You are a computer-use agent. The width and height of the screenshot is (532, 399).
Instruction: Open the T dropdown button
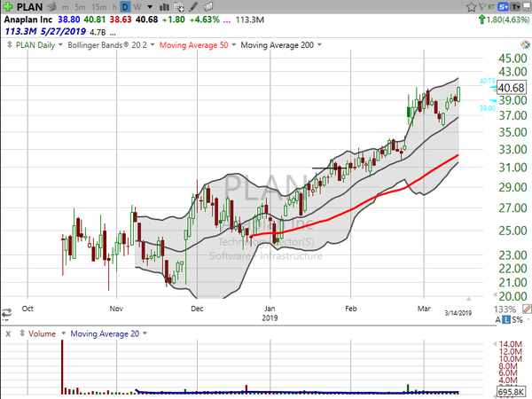coord(515,7)
